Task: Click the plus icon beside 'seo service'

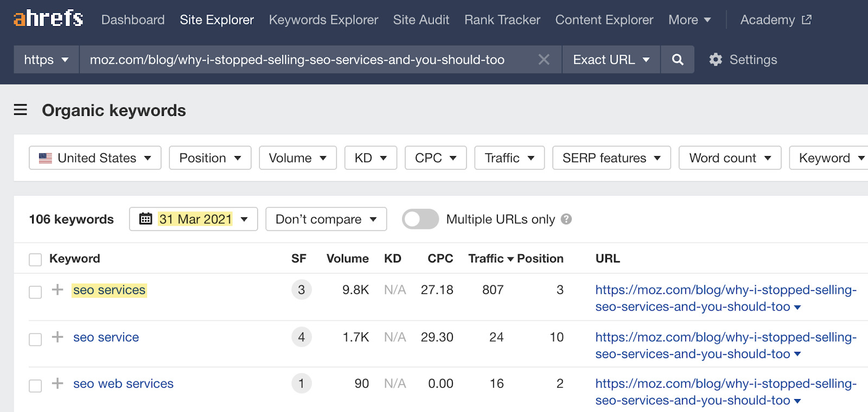Action: 58,337
